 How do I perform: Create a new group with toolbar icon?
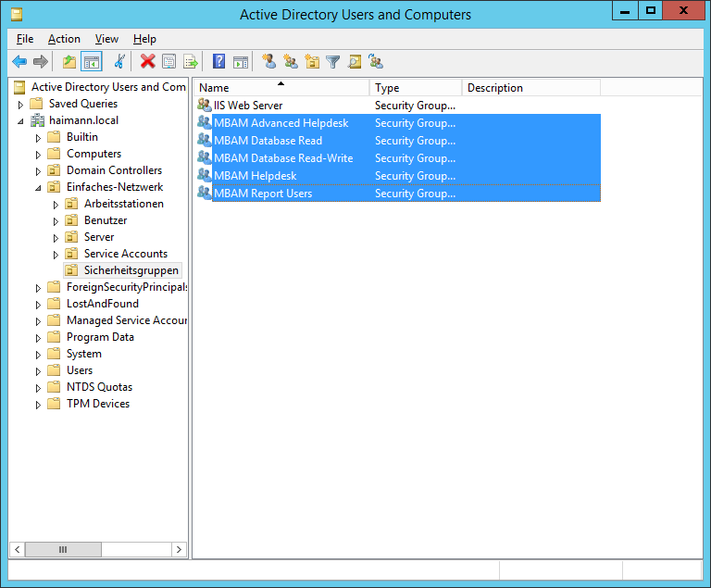[290, 61]
